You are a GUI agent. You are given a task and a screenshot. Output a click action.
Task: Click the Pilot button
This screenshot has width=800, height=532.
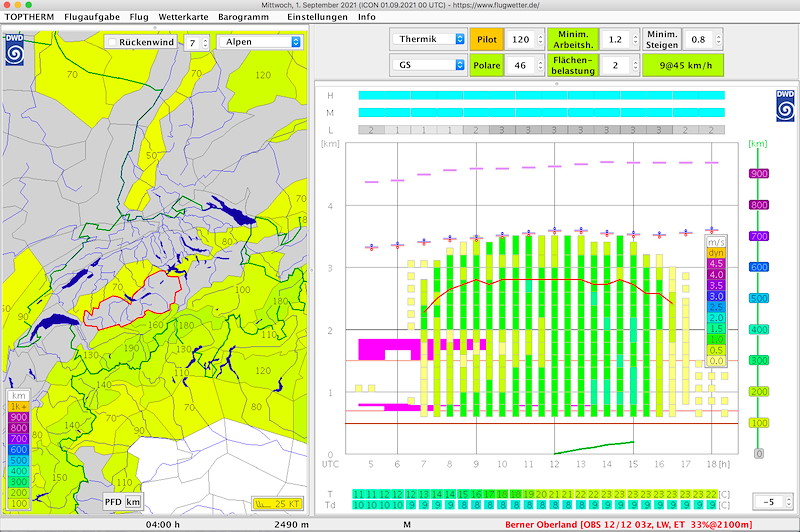(x=487, y=39)
